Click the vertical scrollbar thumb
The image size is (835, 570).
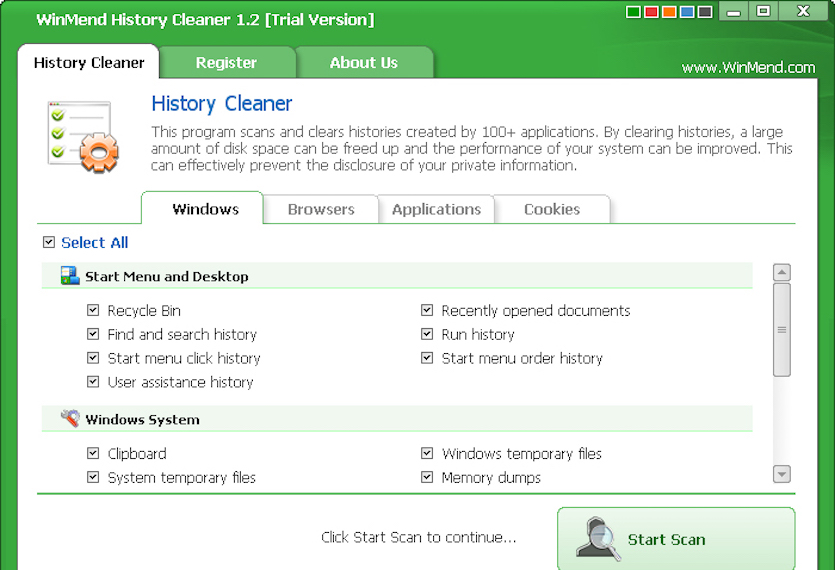pyautogui.click(x=781, y=330)
